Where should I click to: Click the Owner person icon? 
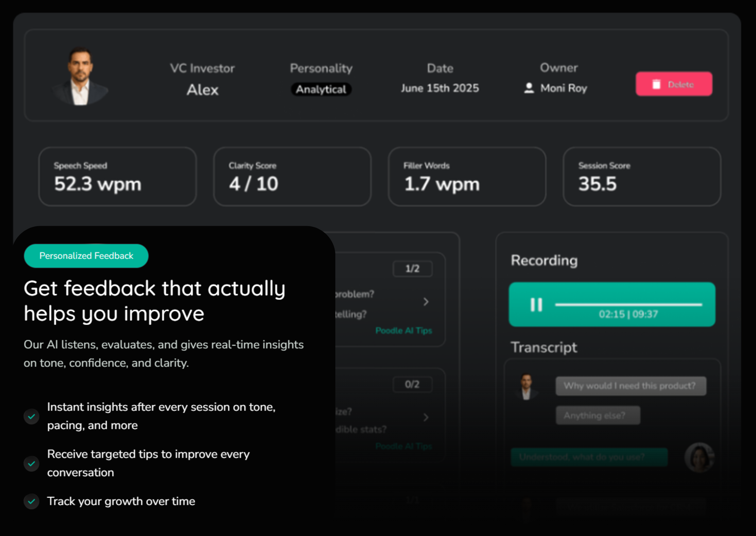[x=529, y=88]
